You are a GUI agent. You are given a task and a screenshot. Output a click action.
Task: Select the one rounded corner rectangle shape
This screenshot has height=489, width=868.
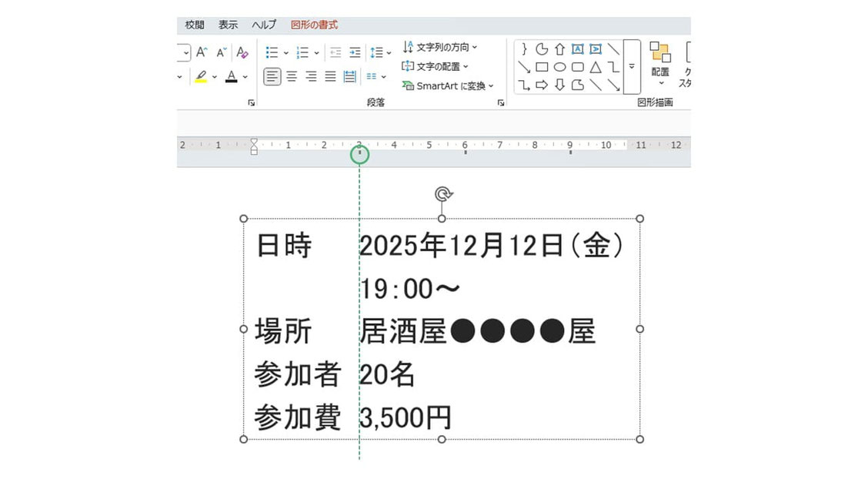click(x=577, y=85)
